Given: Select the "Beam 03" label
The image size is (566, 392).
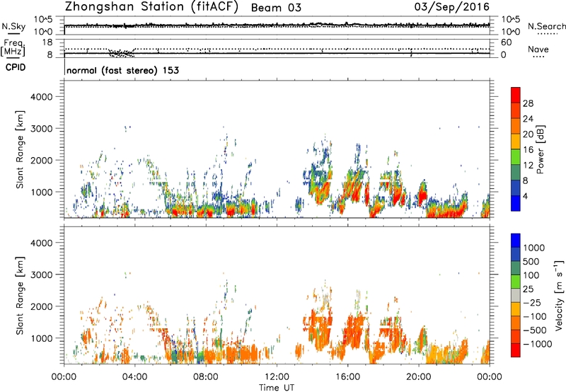Looking at the screenshot, I should point(276,8).
